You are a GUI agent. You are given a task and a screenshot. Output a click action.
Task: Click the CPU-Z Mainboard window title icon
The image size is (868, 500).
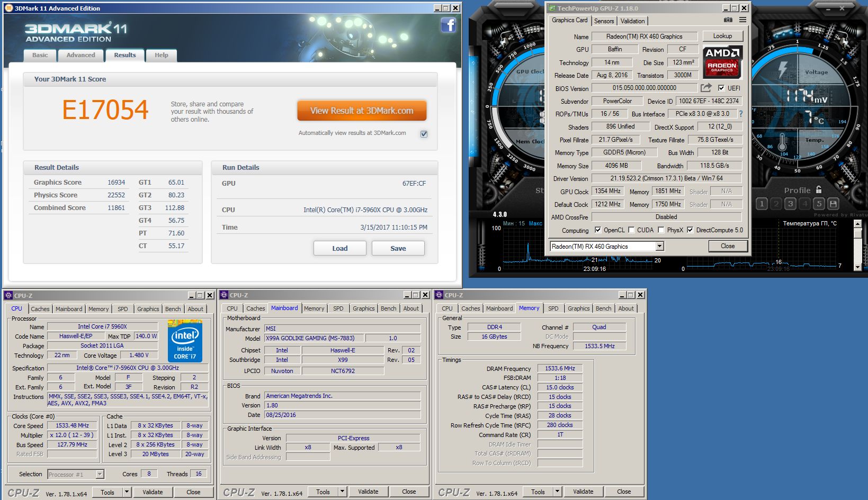coord(225,295)
